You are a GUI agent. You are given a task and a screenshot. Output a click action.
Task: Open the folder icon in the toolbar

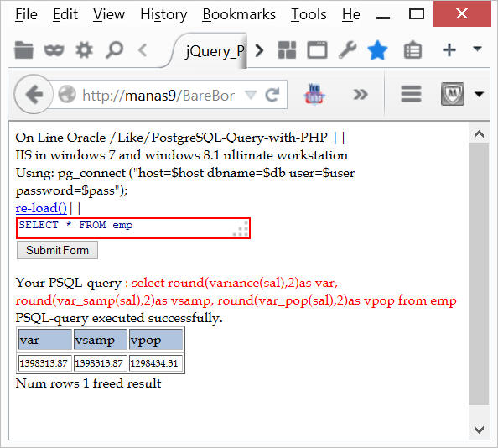click(x=23, y=49)
